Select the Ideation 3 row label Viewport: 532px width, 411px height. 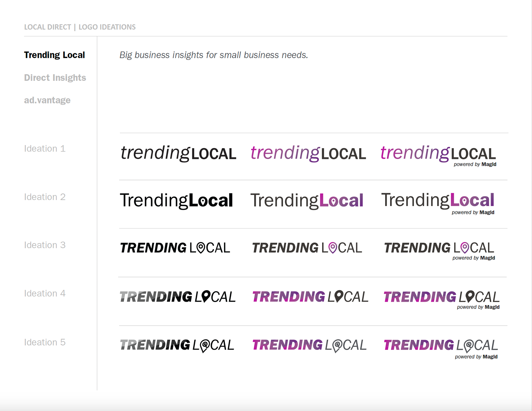[x=45, y=245]
